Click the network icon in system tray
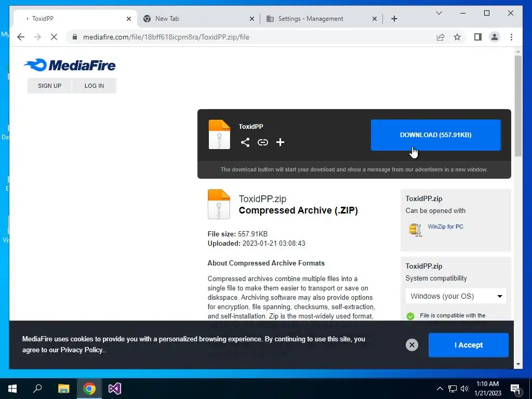This screenshot has height=399, width=532. point(453,389)
